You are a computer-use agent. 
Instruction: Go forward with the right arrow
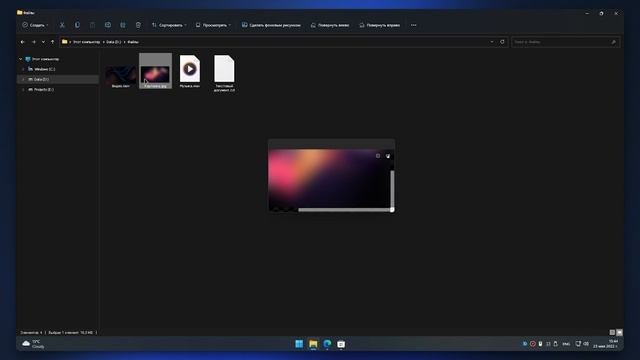point(34,42)
